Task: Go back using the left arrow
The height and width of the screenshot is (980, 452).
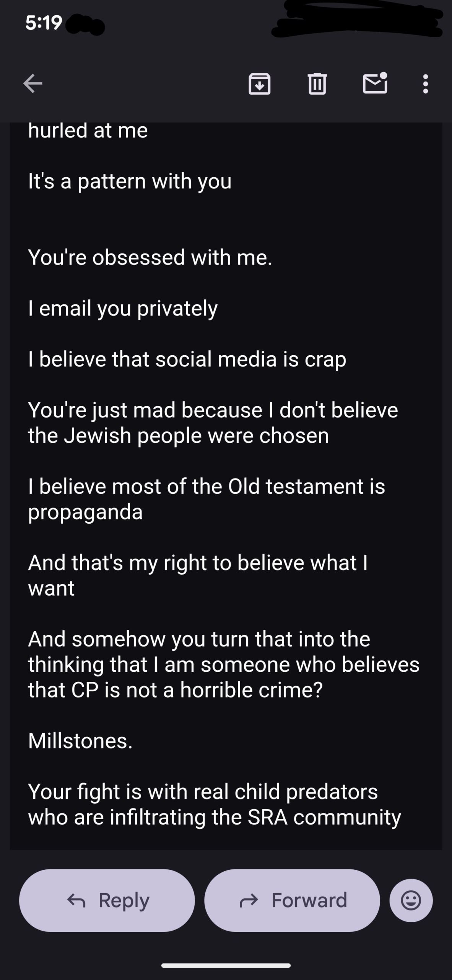Action: point(33,83)
